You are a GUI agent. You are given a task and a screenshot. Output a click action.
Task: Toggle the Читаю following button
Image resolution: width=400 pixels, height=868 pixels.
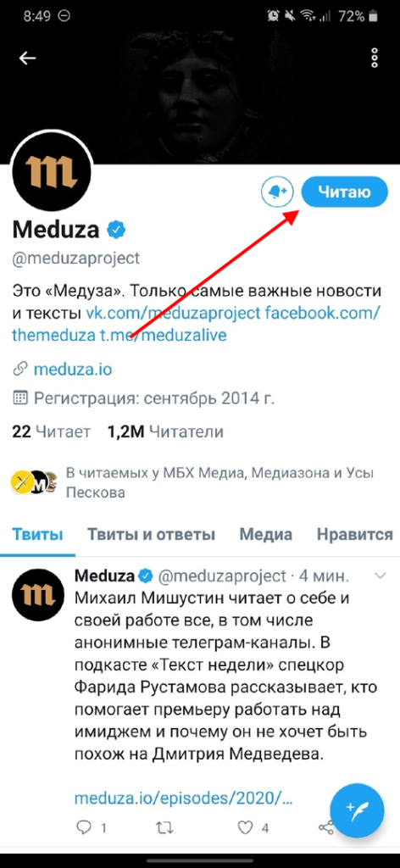point(344,192)
